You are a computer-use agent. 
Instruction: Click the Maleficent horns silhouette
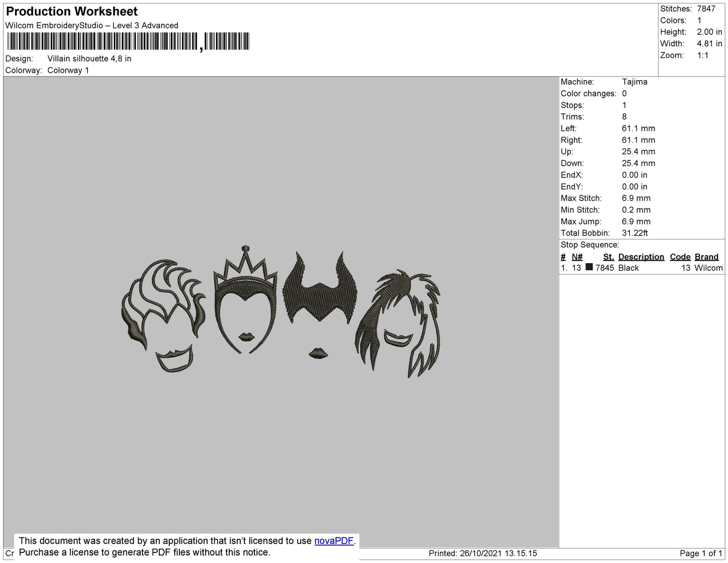click(x=319, y=287)
